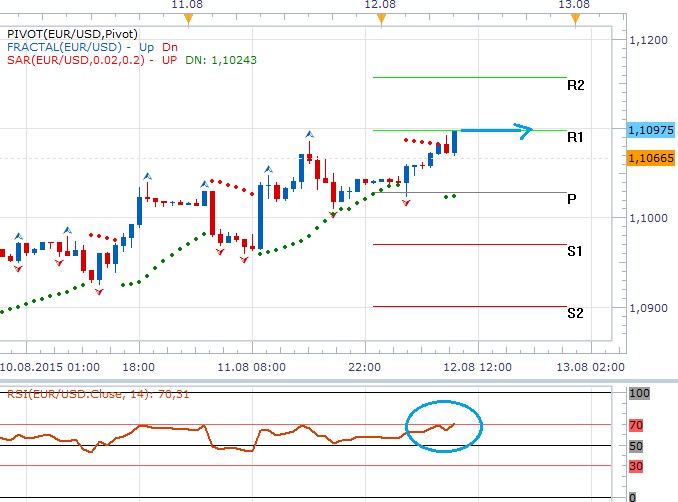Click the blue 1,10975 price tag

point(650,130)
